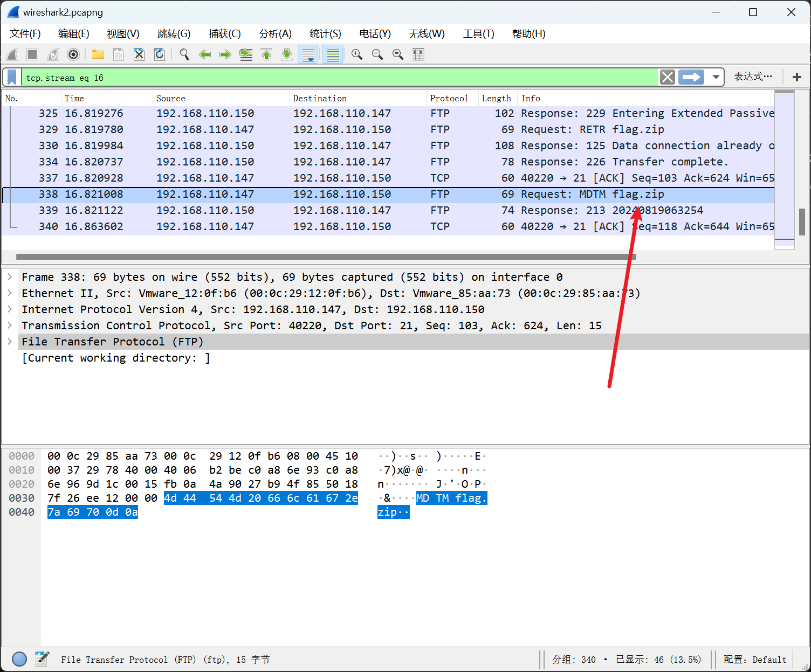This screenshot has height=672, width=811.
Task: Click the stop capture square icon
Action: point(32,54)
